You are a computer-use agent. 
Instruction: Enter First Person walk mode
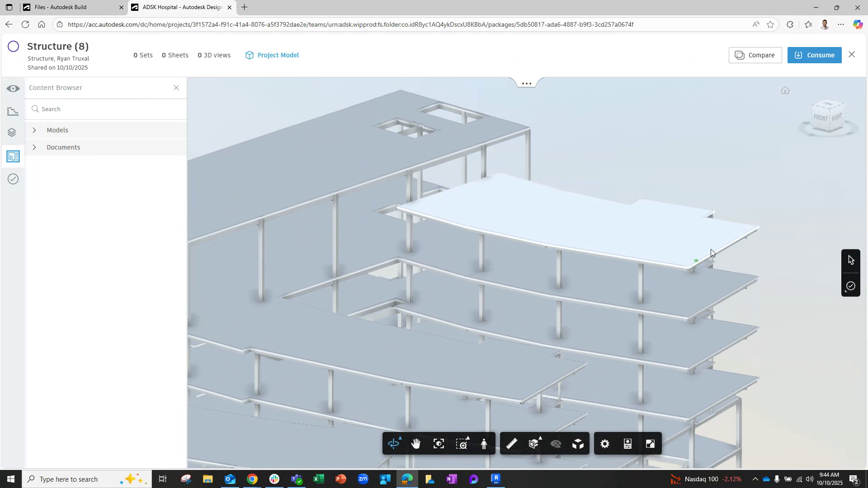point(484,443)
